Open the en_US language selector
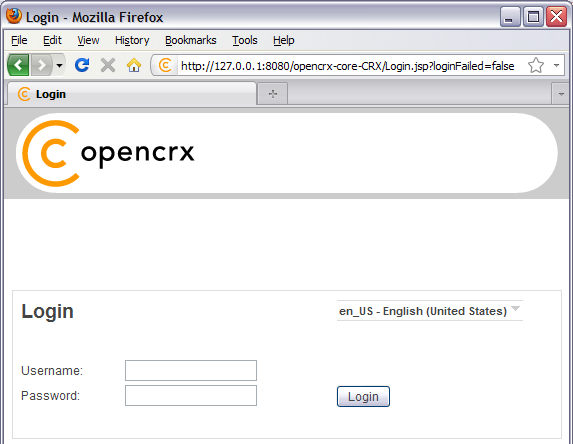The height and width of the screenshot is (444, 573). click(430, 311)
